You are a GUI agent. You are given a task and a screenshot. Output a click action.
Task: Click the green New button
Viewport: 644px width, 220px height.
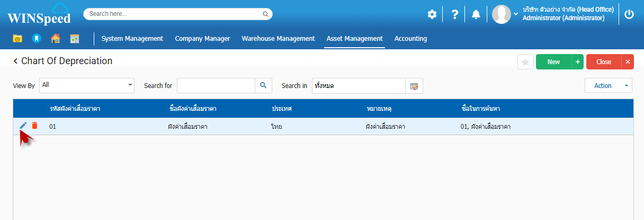[553, 62]
